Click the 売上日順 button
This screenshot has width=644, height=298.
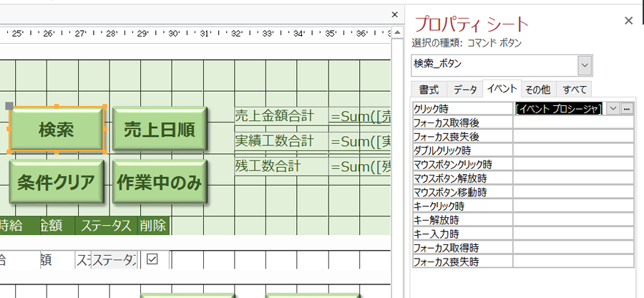click(159, 130)
